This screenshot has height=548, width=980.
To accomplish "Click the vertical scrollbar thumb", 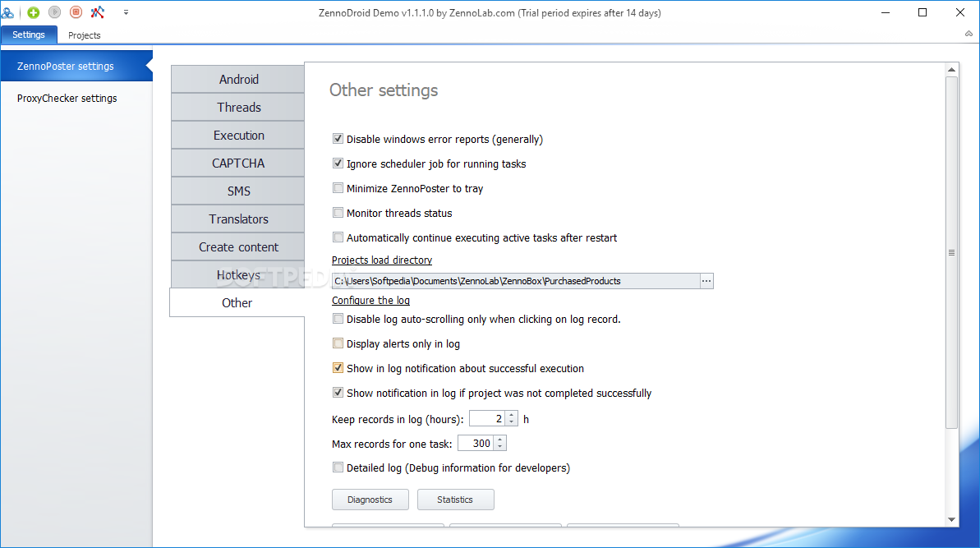I will click(952, 252).
